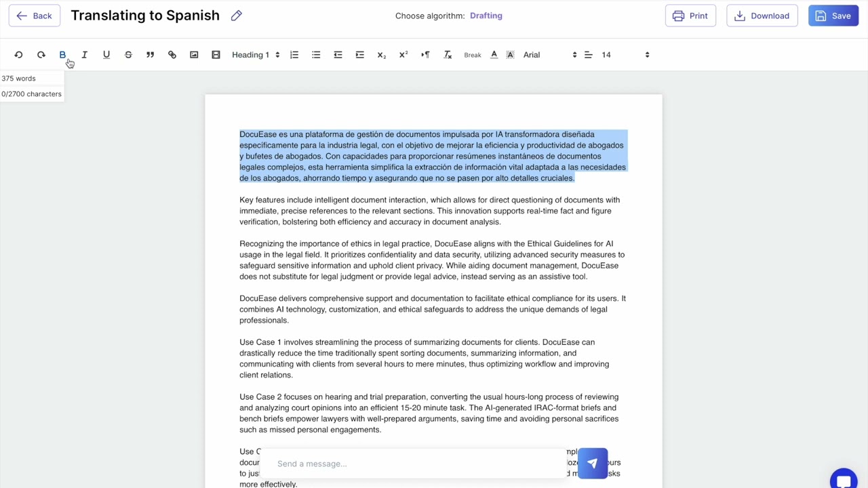Screen dimensions: 868x488
Task: Click the 'Translating to Spanish' title
Action: [x=145, y=16]
